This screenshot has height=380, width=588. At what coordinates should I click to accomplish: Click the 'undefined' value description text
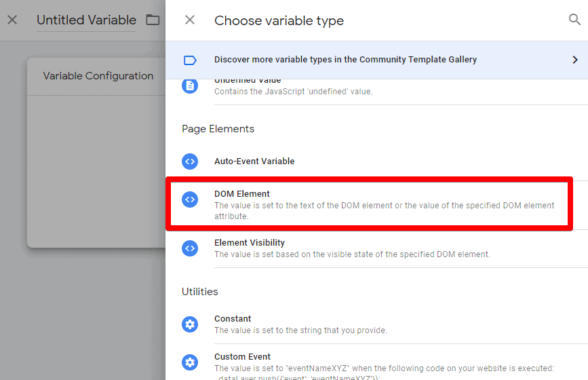(293, 92)
